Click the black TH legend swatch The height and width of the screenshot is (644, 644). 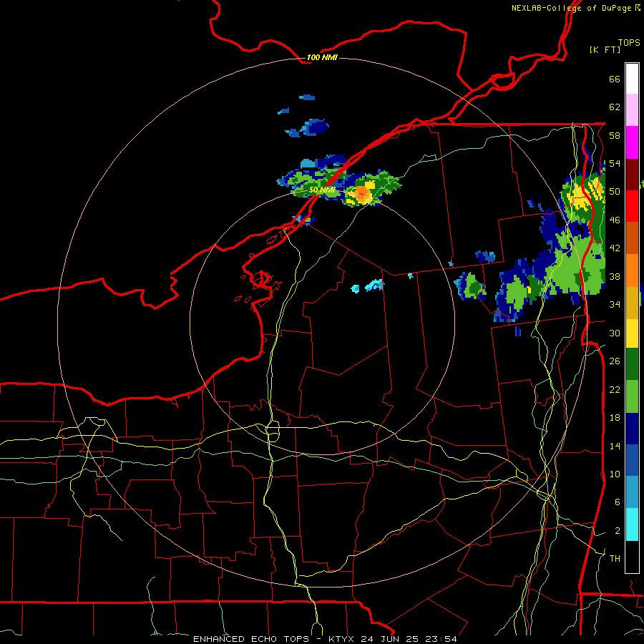pos(632,557)
